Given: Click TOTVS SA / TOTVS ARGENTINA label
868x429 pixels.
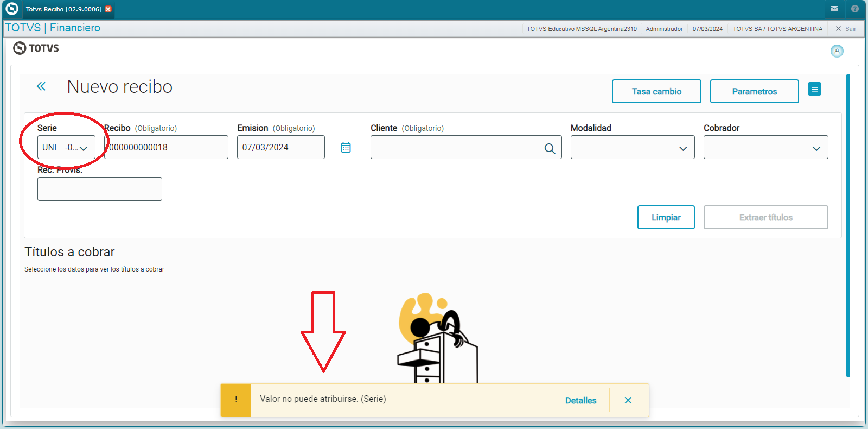Looking at the screenshot, I should (x=777, y=29).
